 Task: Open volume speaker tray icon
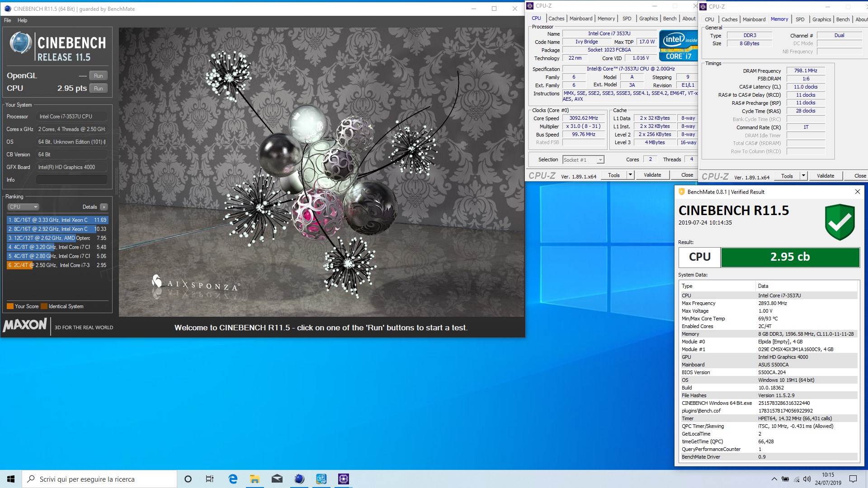pos(807,479)
